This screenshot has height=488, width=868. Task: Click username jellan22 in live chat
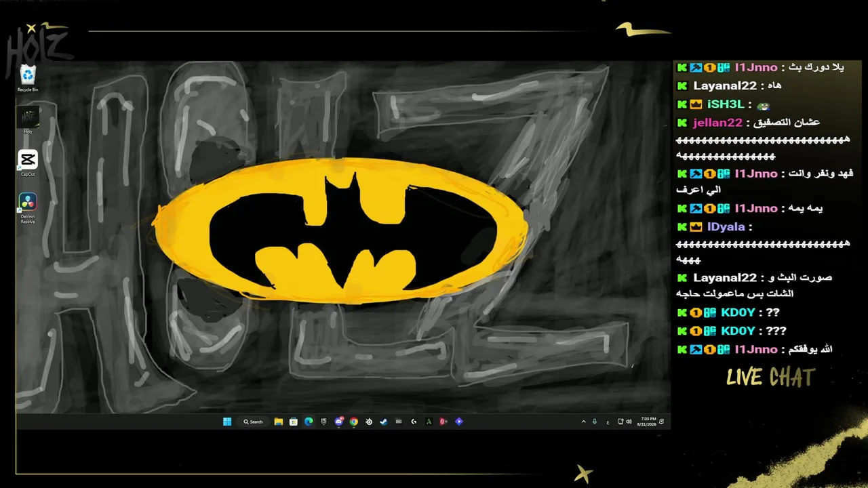click(x=717, y=123)
